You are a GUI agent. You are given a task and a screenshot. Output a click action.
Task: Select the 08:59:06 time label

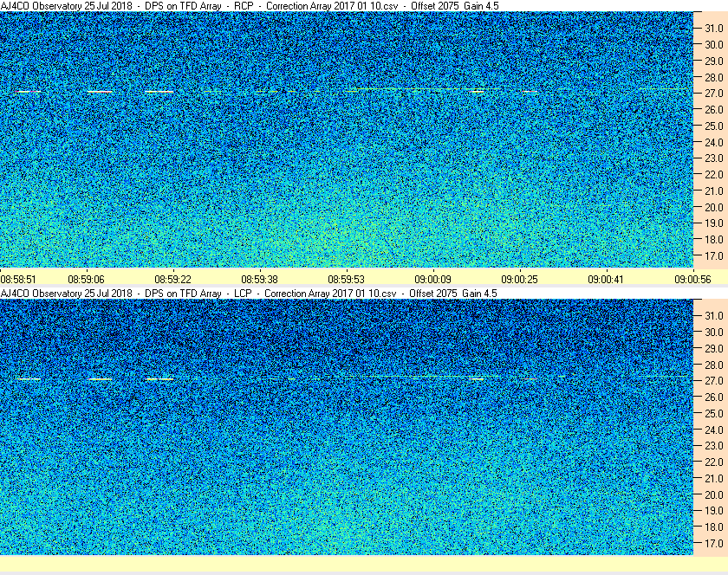tap(87, 280)
